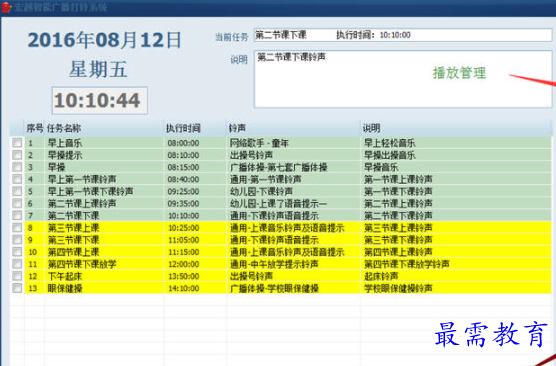Click execution time 14:10:00
The width and height of the screenshot is (556, 366).
183,288
